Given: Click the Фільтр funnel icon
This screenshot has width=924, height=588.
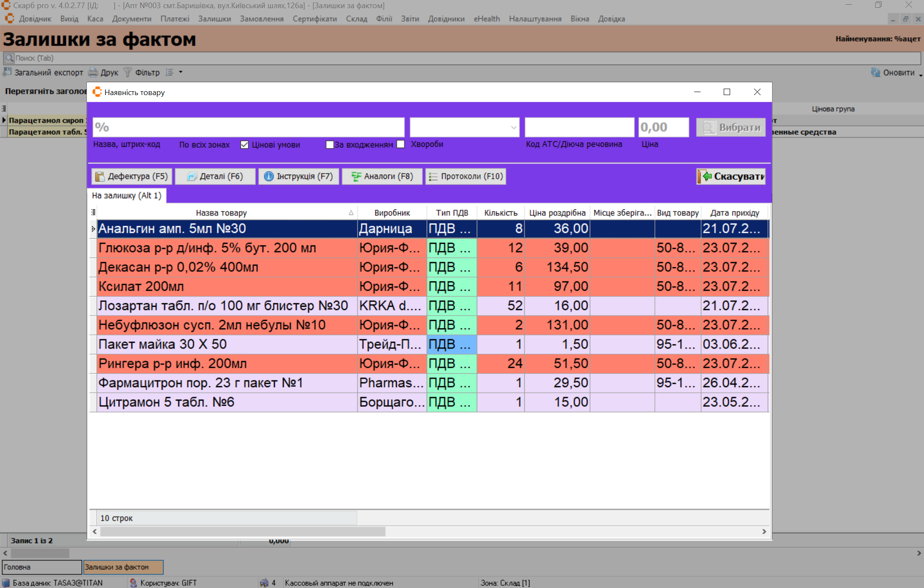Looking at the screenshot, I should pos(128,72).
